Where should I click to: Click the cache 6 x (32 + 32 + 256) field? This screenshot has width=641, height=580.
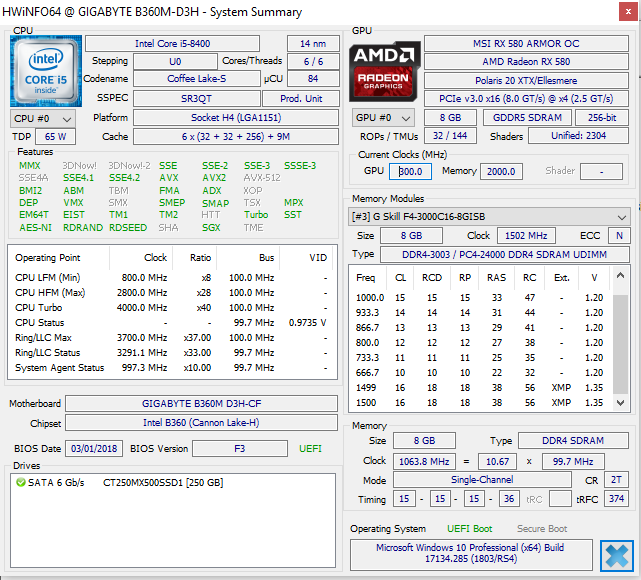click(x=236, y=137)
